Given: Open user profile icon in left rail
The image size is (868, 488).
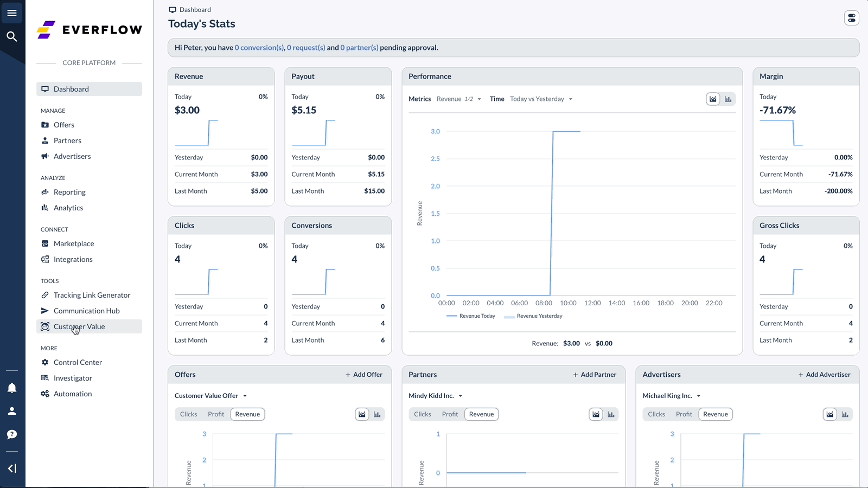Looking at the screenshot, I should pos(12,411).
